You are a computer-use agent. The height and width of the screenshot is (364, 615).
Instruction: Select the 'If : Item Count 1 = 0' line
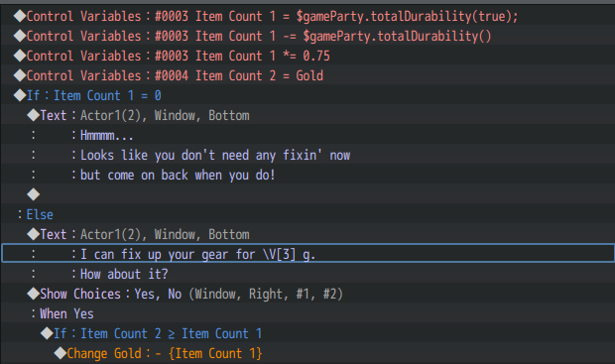point(307,95)
